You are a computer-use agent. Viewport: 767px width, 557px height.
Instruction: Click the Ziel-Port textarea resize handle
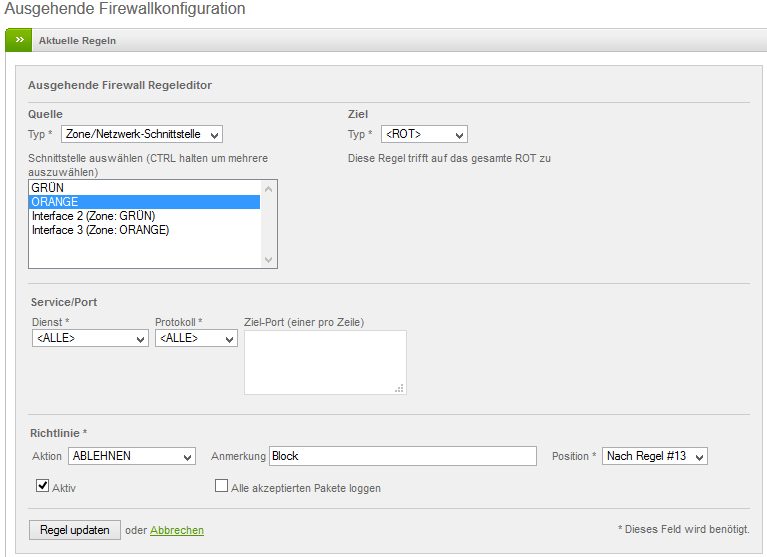pyautogui.click(x=400, y=389)
